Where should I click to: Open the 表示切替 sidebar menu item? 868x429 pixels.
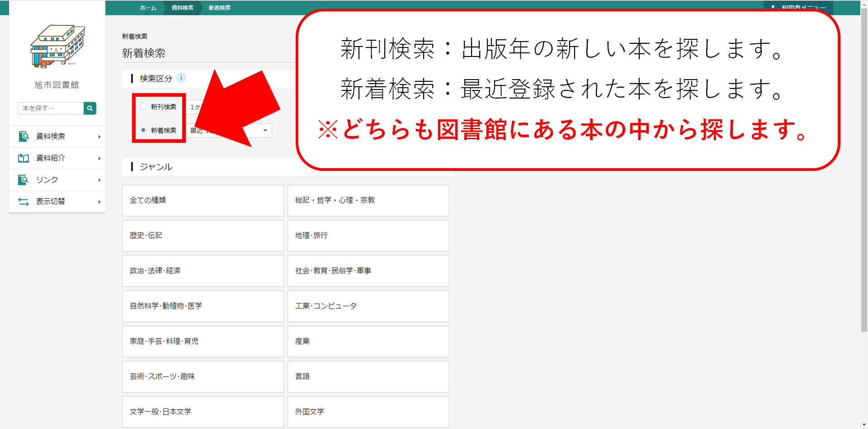(x=57, y=202)
